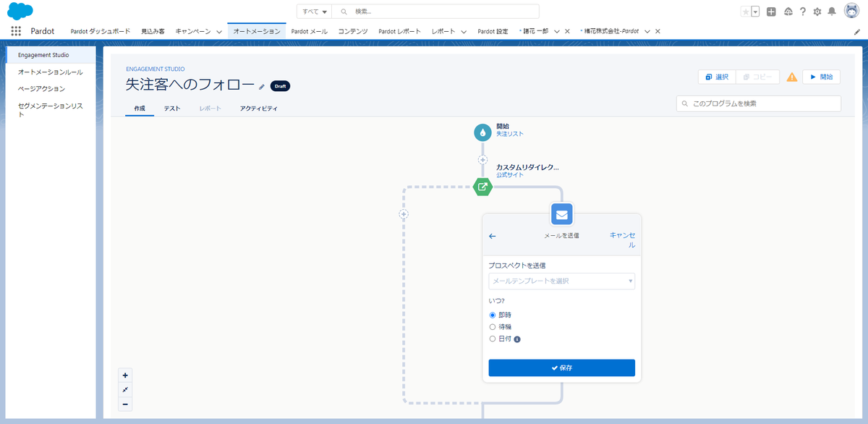Open the 失注リスト link
Image resolution: width=868 pixels, height=424 pixels.
(510, 134)
